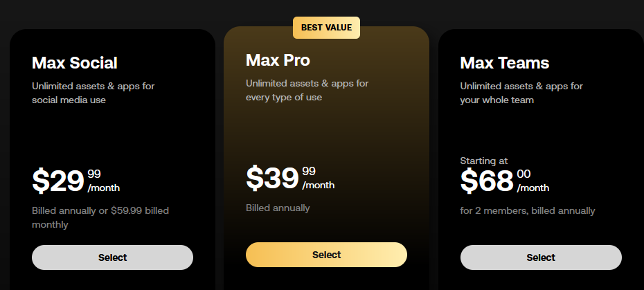Click Select under Max Teams plan
The image size is (644, 290).
pos(541,257)
